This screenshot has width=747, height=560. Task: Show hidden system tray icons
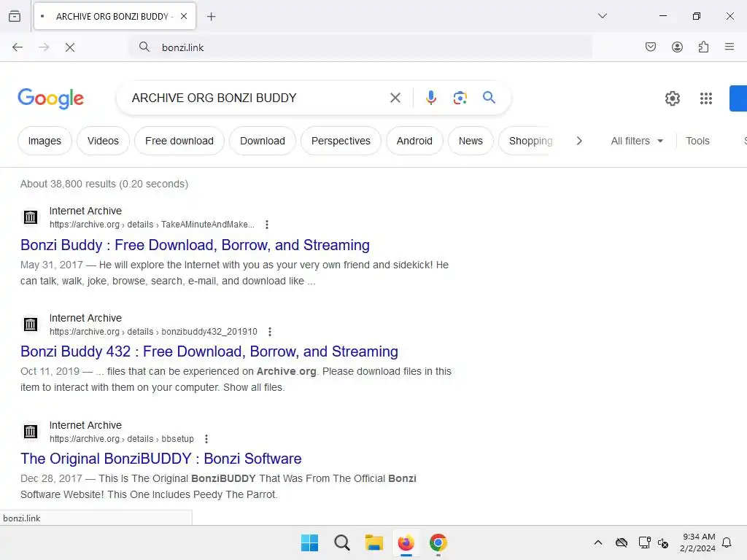click(598, 542)
